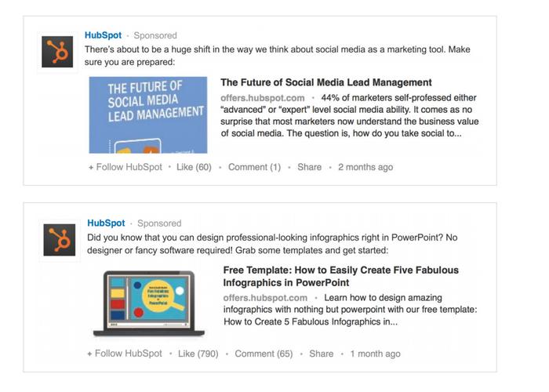Open Comment (65) on the second post
The width and height of the screenshot is (549, 392).
[x=264, y=354]
